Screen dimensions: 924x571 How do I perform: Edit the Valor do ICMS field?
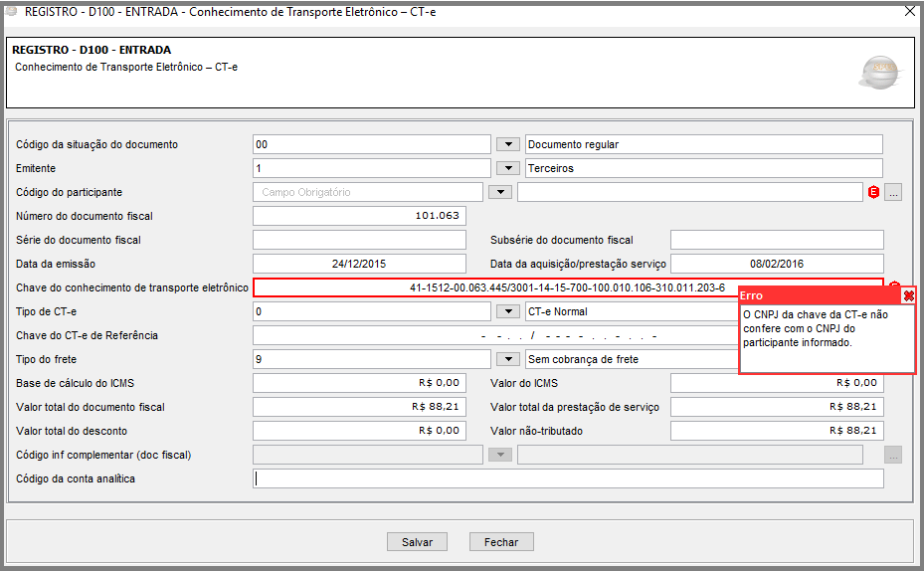(x=777, y=383)
